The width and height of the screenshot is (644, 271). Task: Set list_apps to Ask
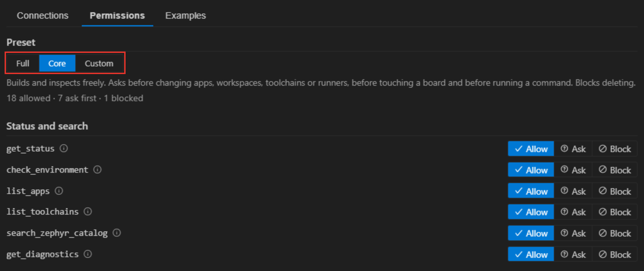click(573, 191)
